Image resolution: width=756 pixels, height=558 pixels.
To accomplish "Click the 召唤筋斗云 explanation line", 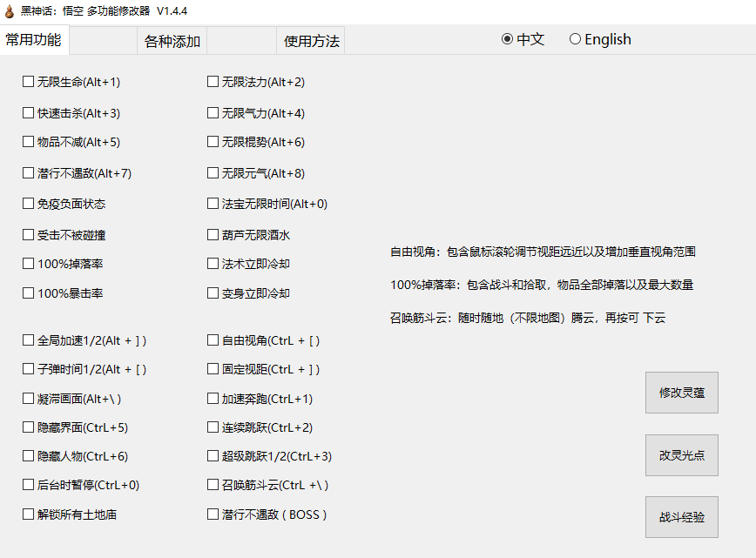I will (528, 318).
